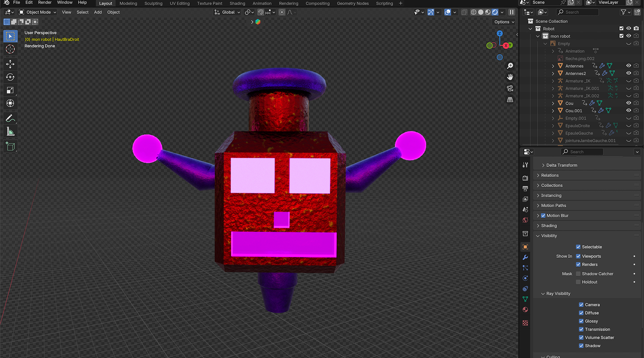Activate the 3D Cursor tool
The image size is (644, 358).
click(10, 49)
